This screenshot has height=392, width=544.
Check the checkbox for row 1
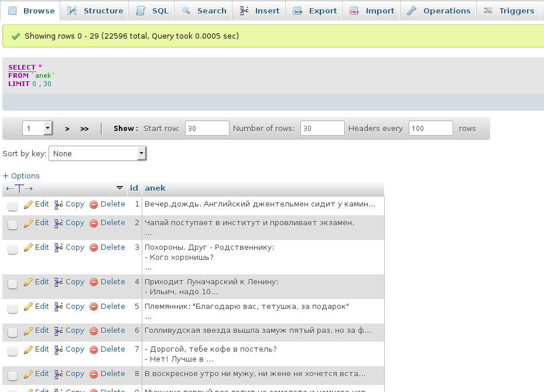12,206
